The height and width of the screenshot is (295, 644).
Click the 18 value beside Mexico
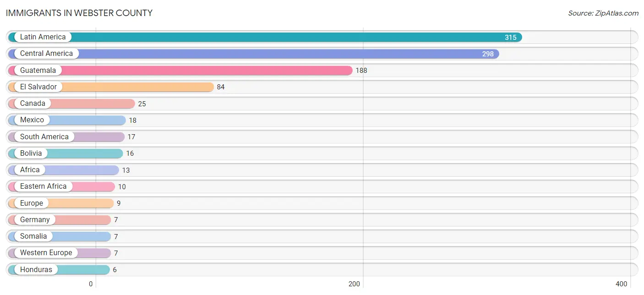click(x=133, y=120)
